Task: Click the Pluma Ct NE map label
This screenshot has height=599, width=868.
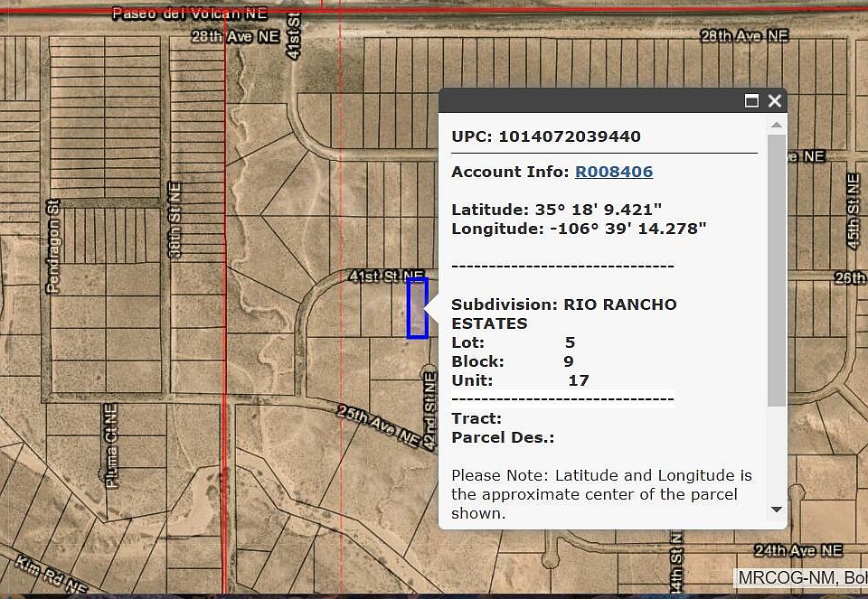Action: point(111,446)
